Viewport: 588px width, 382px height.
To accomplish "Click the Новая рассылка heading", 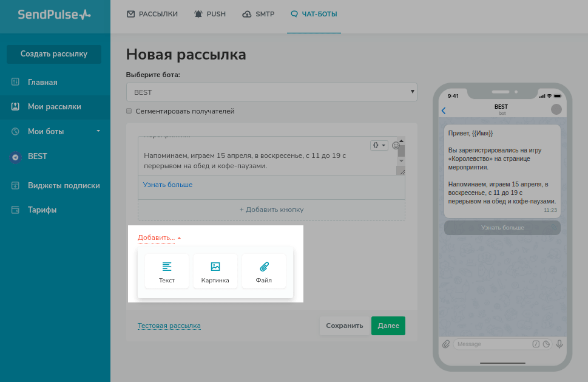I will point(186,55).
